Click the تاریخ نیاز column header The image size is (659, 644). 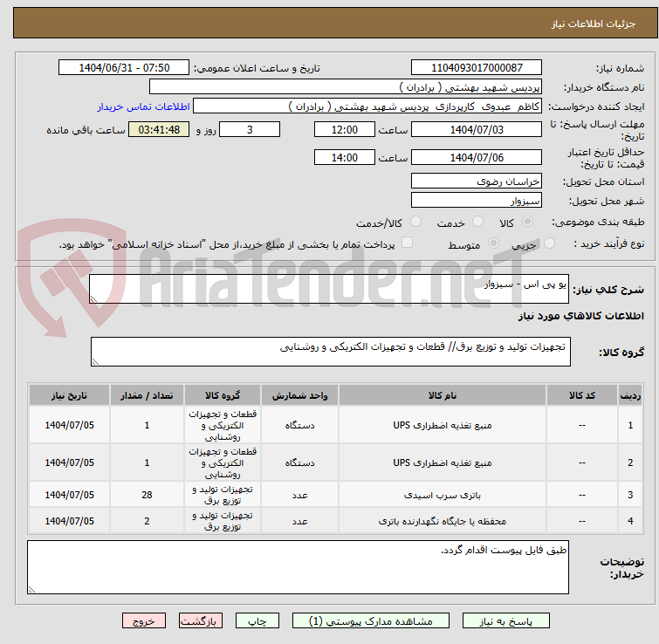(69, 395)
